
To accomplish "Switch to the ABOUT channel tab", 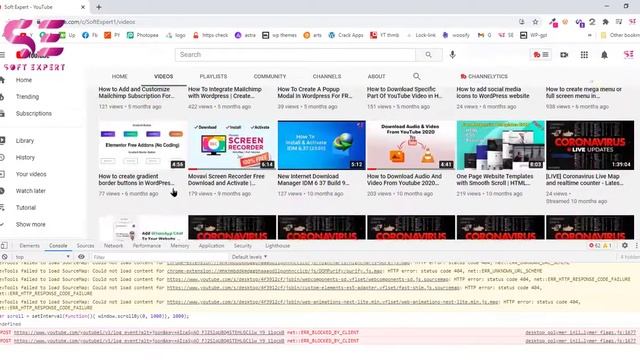I will [x=376, y=76].
